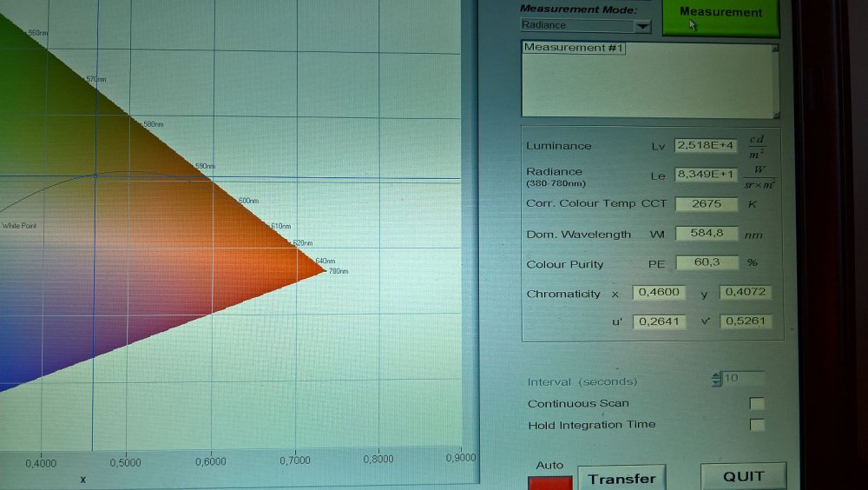The image size is (868, 490).
Task: Click the red Auto indicator
Action: [550, 482]
